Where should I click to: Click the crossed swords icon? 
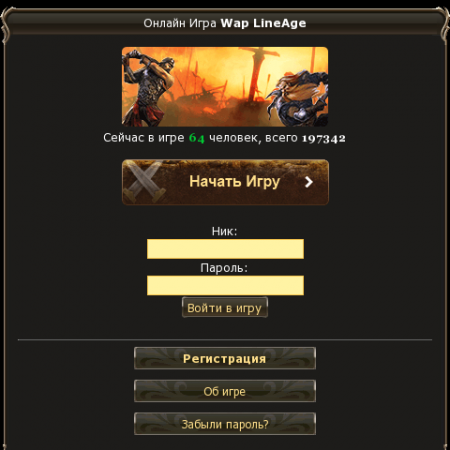(144, 182)
